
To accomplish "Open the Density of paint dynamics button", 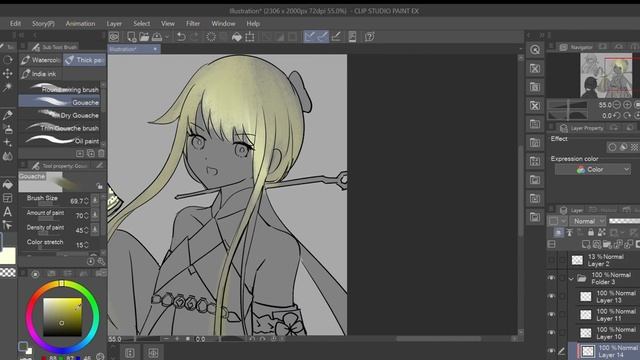I will pyautogui.click(x=95, y=229).
